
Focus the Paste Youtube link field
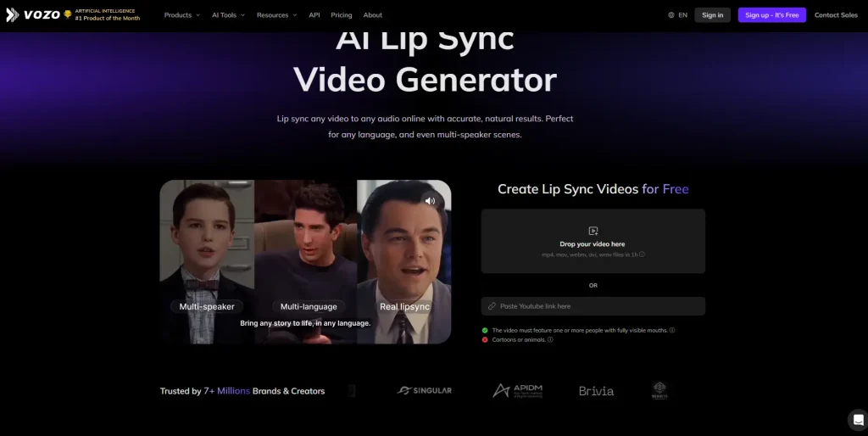click(x=593, y=306)
